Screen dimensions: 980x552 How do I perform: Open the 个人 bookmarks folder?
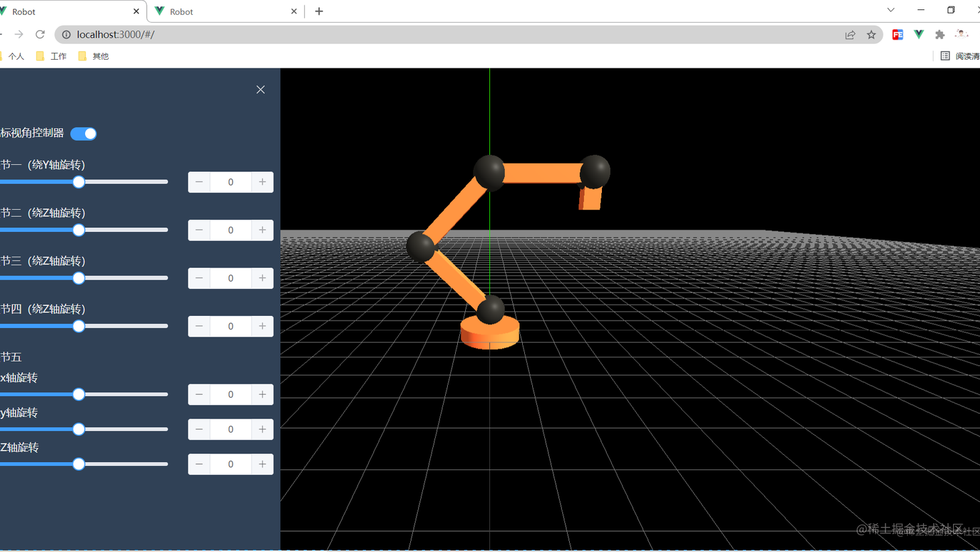coord(15,56)
